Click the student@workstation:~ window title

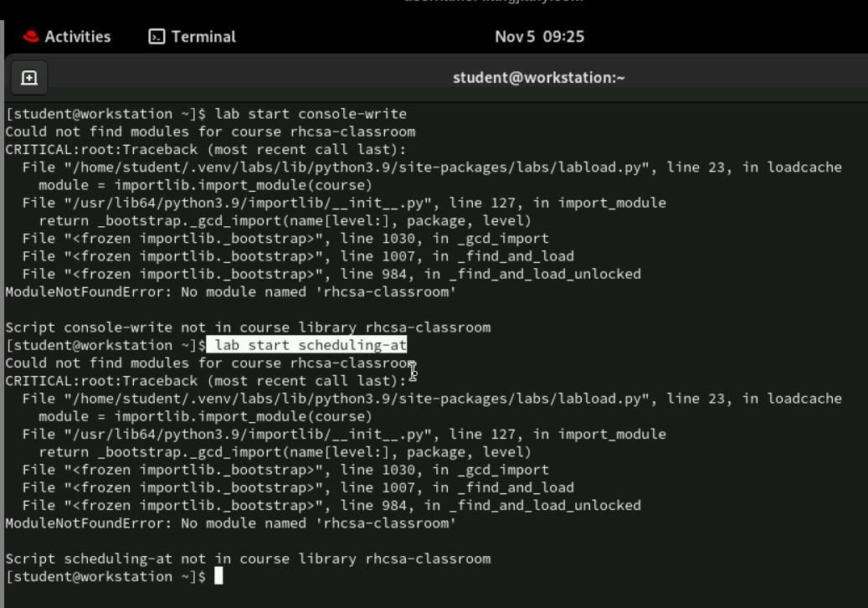point(538,78)
